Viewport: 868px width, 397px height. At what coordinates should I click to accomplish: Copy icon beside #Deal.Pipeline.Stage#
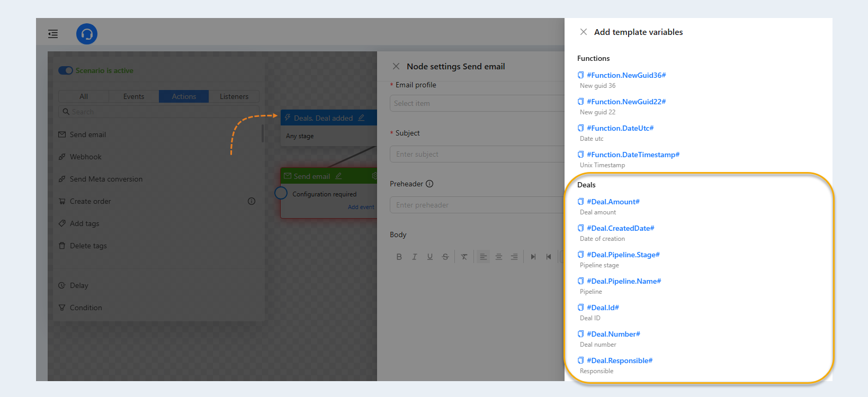click(x=580, y=255)
